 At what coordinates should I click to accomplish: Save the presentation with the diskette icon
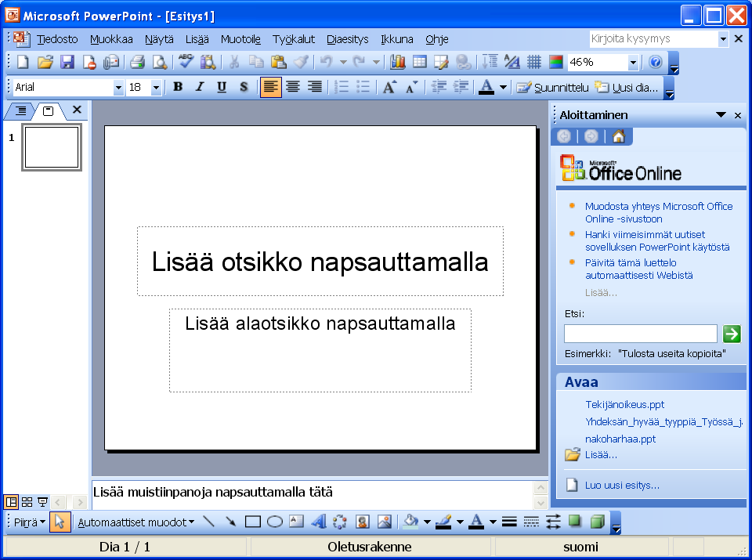coord(67,62)
